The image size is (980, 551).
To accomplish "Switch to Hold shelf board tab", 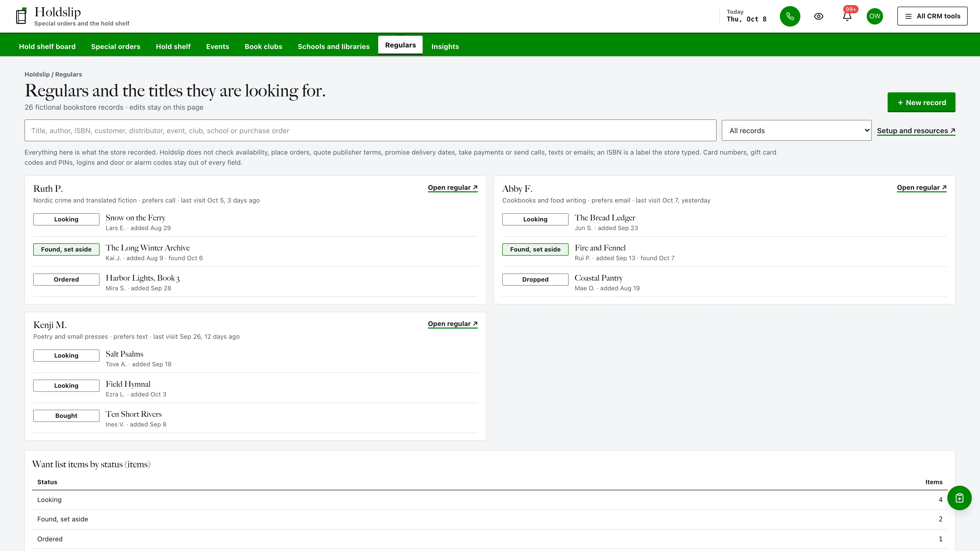I will point(47,46).
